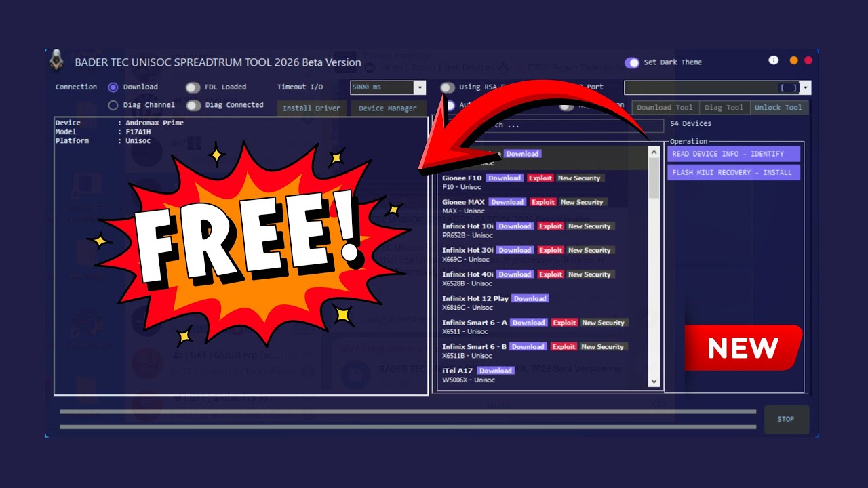Click READ DEVICE INFO - IDENTIFY button

pos(734,154)
